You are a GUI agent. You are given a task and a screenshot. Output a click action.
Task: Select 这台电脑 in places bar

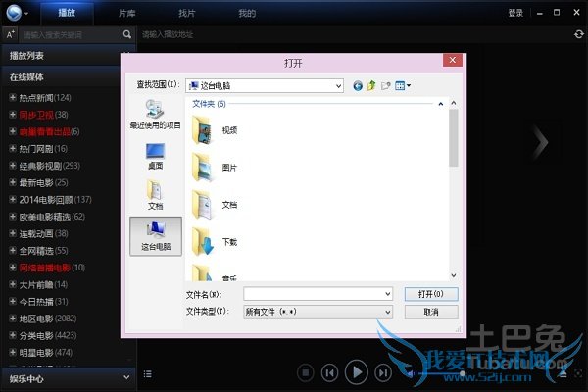(x=156, y=236)
